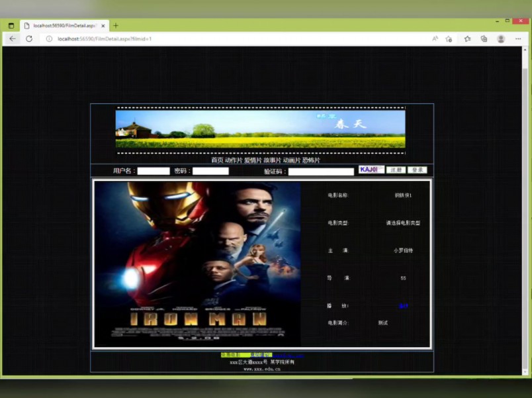Select the movie name text 钢铁侠1

403,195
